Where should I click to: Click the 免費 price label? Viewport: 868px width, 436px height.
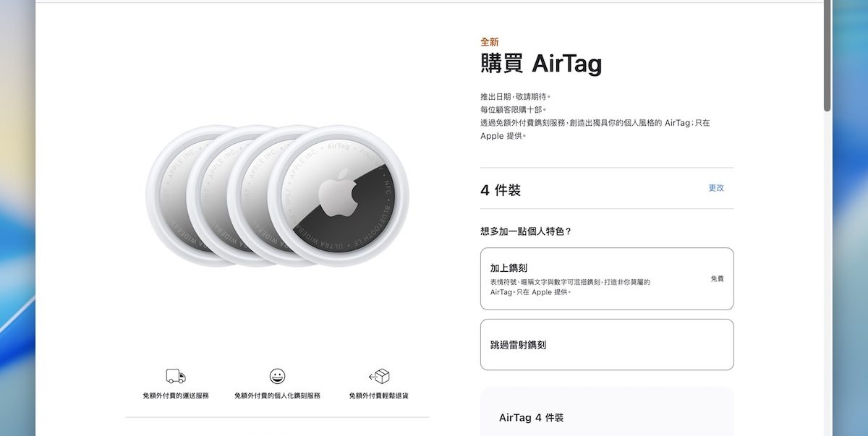717,278
